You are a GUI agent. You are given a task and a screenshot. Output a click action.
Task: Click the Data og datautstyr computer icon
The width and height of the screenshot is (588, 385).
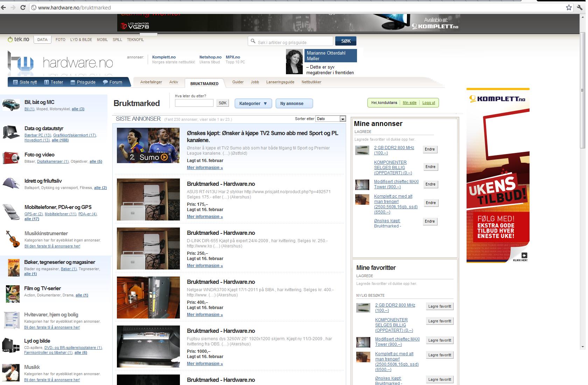click(11, 132)
